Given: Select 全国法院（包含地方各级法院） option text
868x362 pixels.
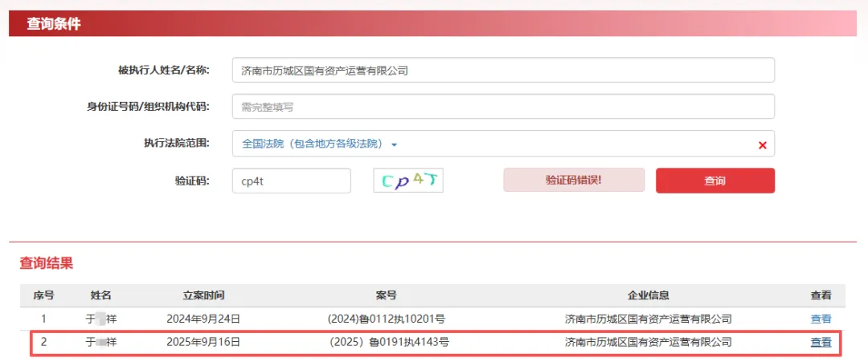Looking at the screenshot, I should (313, 144).
